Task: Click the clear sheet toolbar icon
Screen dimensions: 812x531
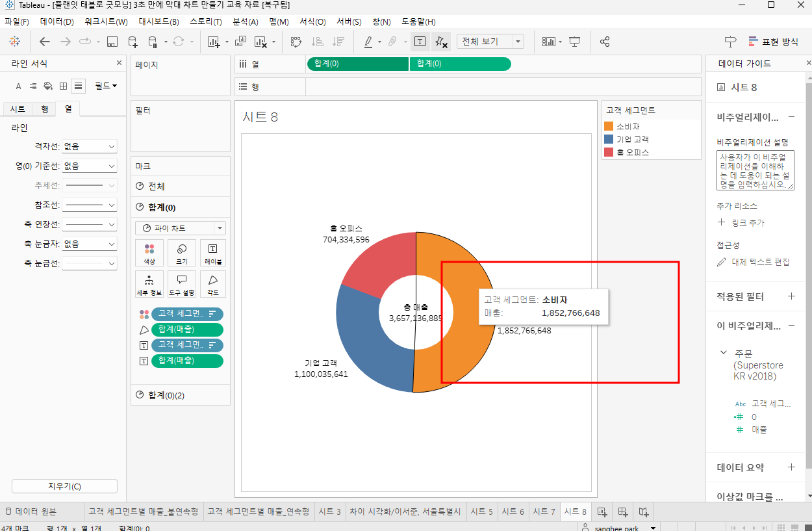Action: [x=260, y=42]
